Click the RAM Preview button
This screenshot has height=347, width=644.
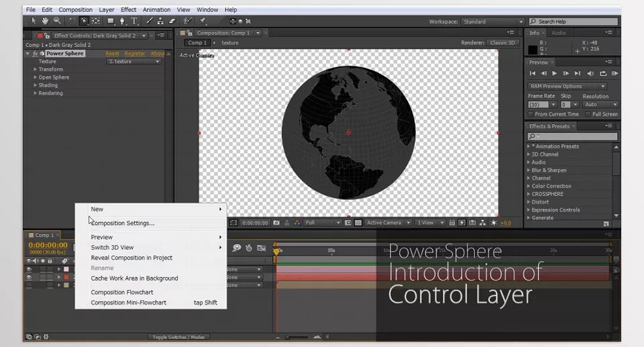614,73
